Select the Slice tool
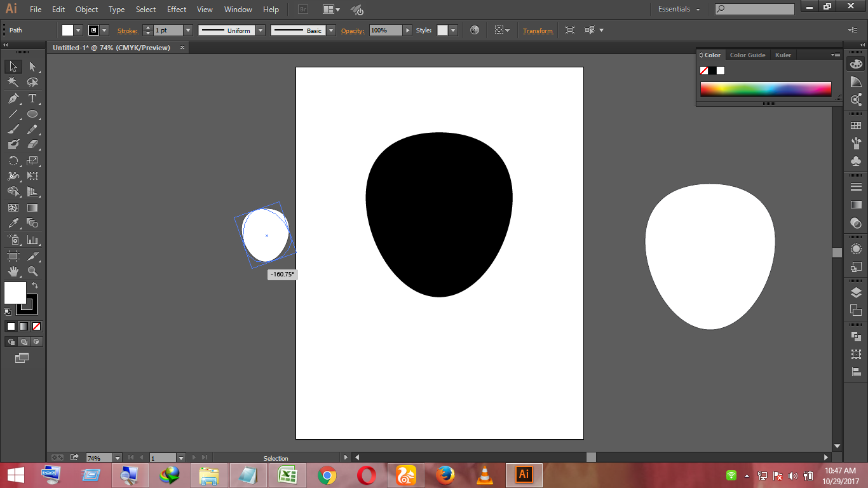This screenshot has height=488, width=868. click(x=32, y=255)
